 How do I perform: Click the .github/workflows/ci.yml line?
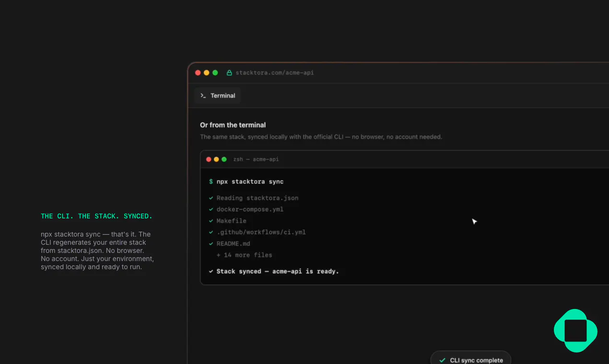click(x=261, y=232)
